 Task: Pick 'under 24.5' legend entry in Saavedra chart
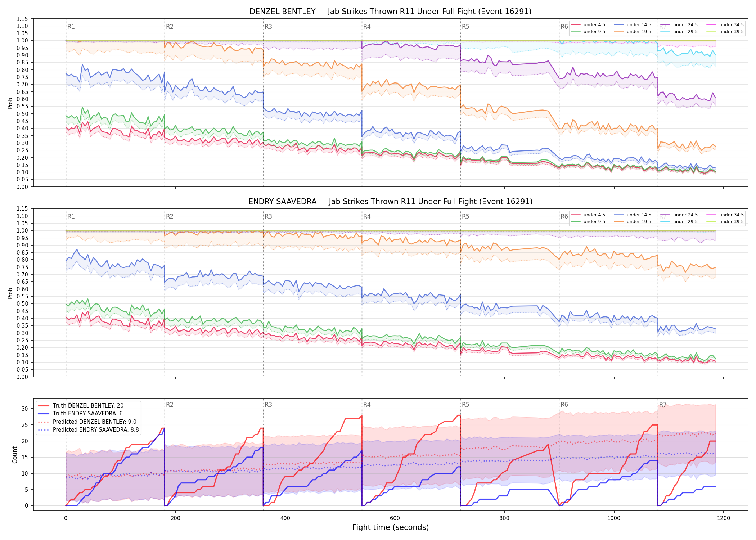(679, 215)
